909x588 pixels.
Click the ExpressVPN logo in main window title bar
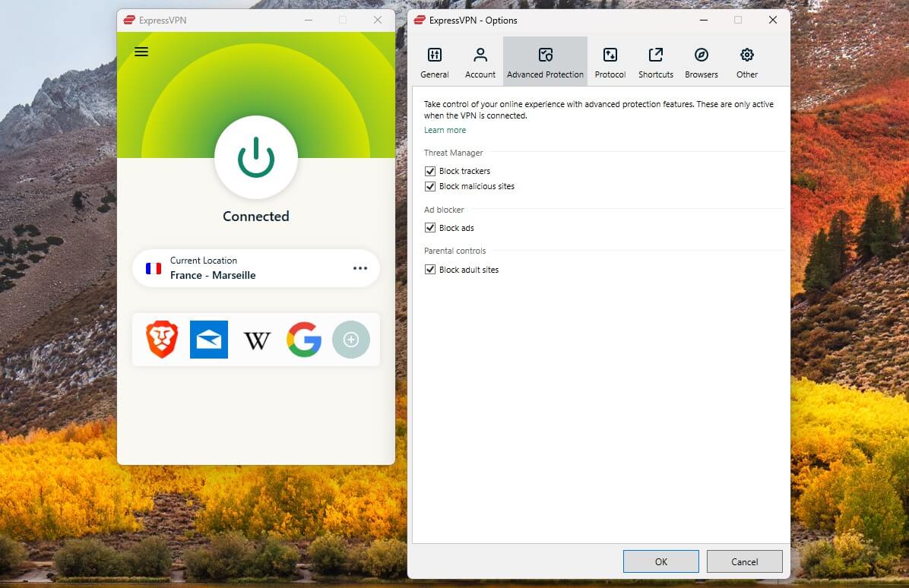click(129, 20)
